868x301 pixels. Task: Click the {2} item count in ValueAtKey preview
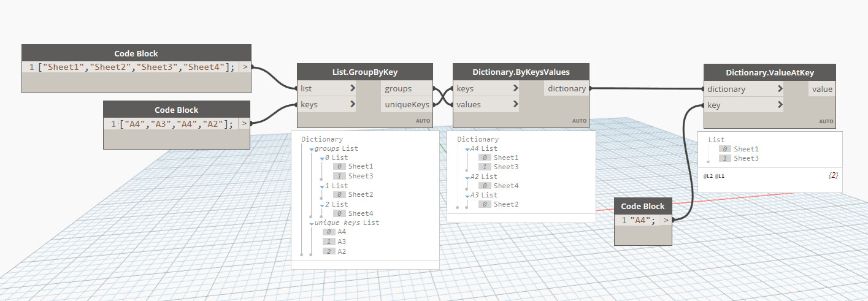tap(833, 175)
